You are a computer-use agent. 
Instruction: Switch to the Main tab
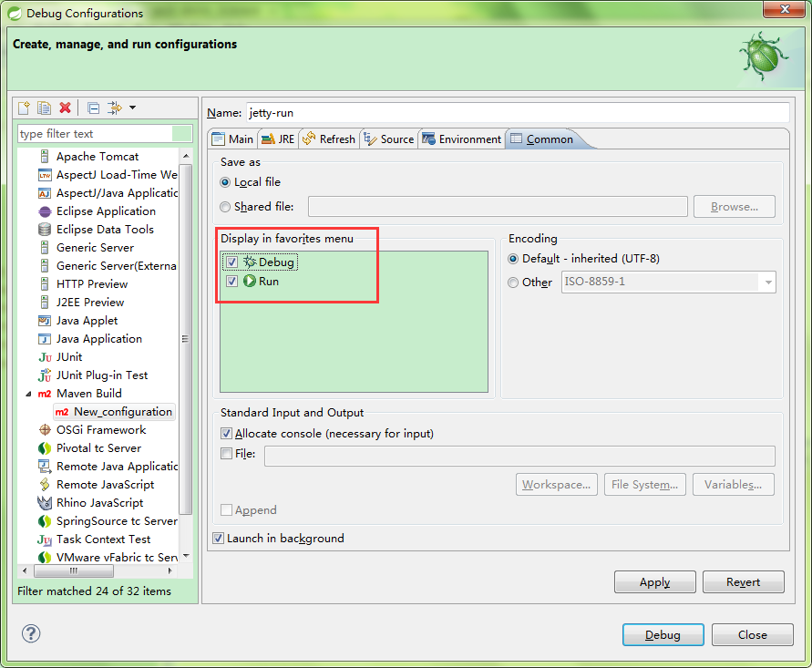(233, 139)
